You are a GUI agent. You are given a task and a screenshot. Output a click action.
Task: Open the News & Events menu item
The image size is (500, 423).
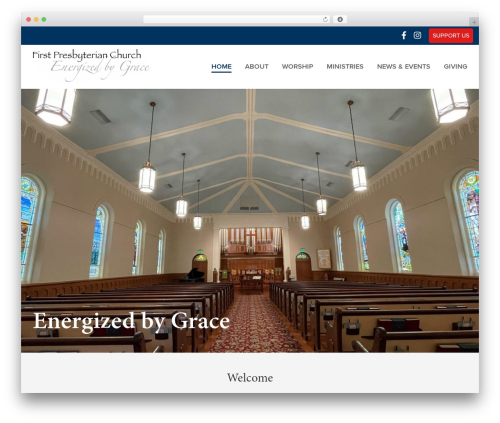coord(403,66)
